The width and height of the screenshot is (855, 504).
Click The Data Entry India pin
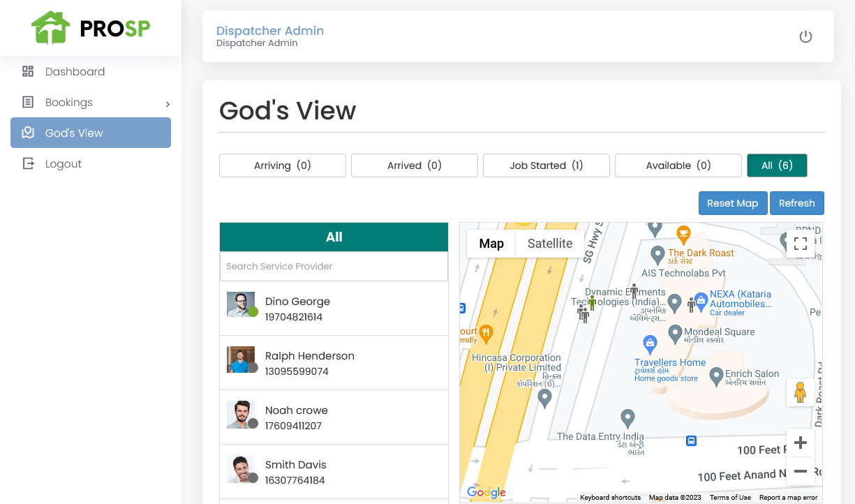[x=627, y=418]
